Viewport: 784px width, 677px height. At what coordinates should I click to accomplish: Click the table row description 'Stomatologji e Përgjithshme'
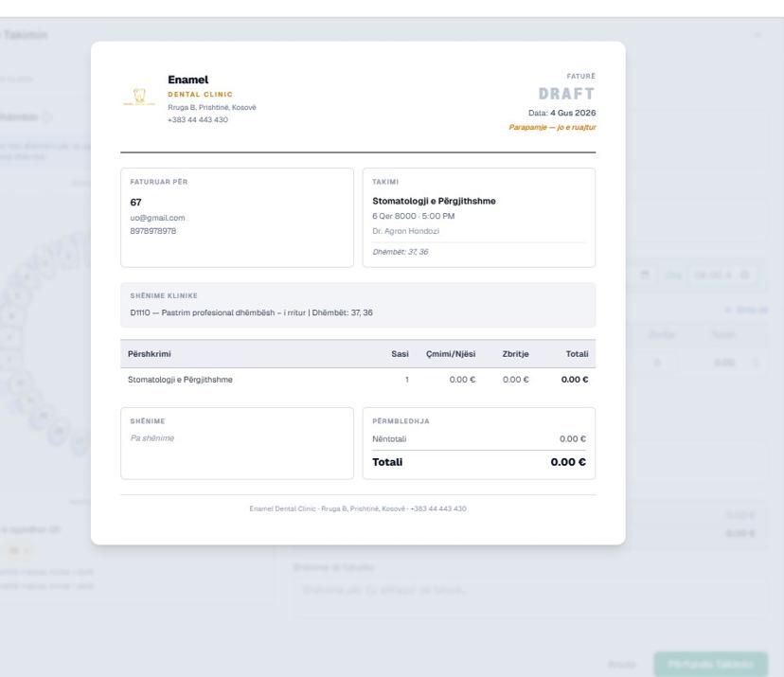pos(180,380)
